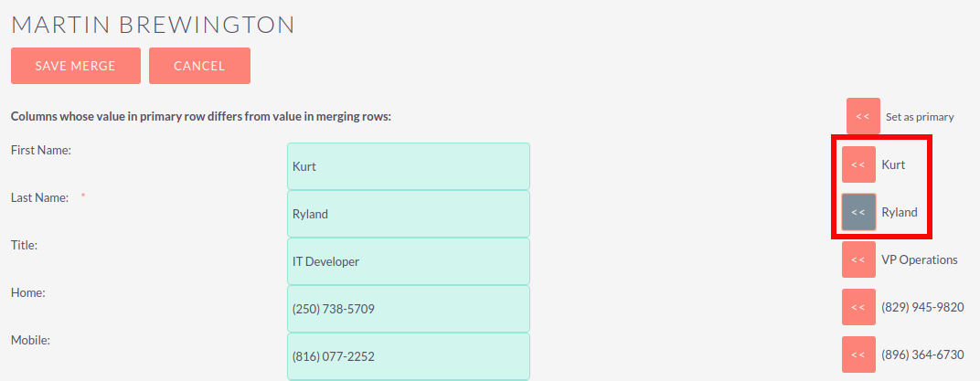This screenshot has height=381, width=980.
Task: Hit the arrow button beside (896) 364-6730
Action: tap(858, 355)
